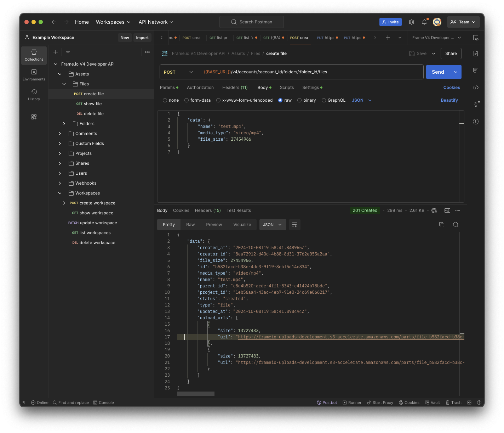Screen dimensions: 504x433
Task: Copy the response body with copy icon
Action: [441, 225]
